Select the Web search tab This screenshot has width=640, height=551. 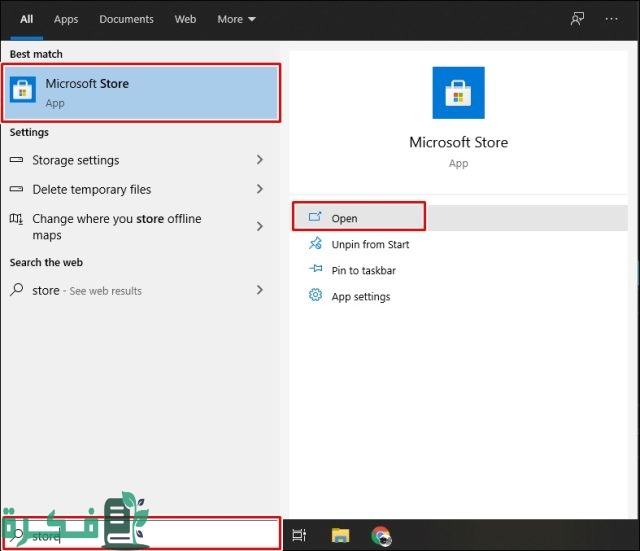pos(185,19)
